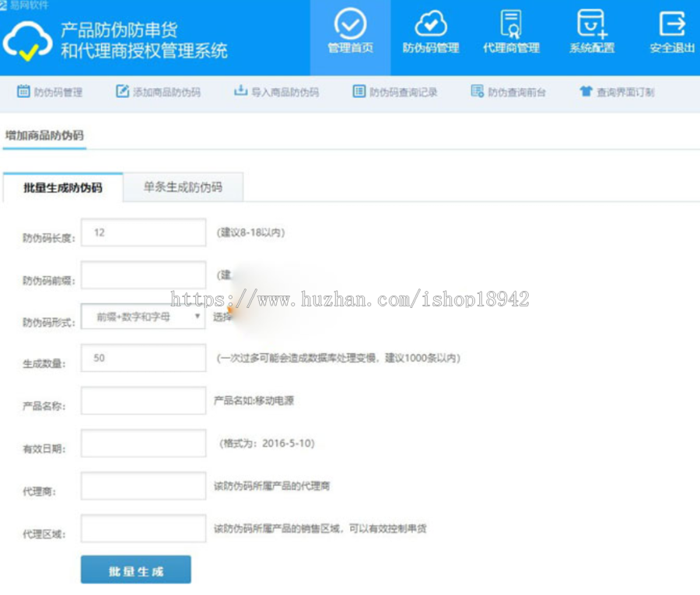This screenshot has width=700, height=595.
Task: Click the shirt icon for 查询界面订制
Action: (x=586, y=91)
